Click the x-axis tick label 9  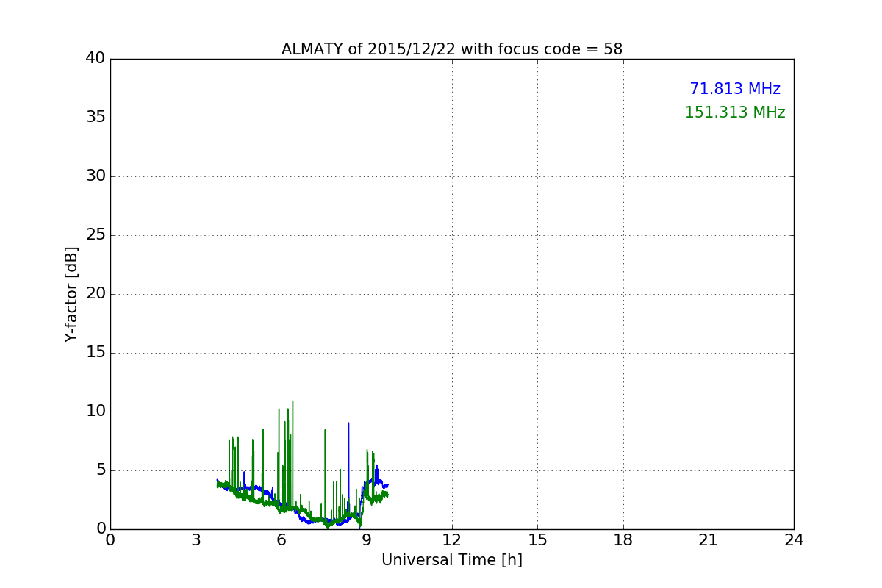coord(367,540)
